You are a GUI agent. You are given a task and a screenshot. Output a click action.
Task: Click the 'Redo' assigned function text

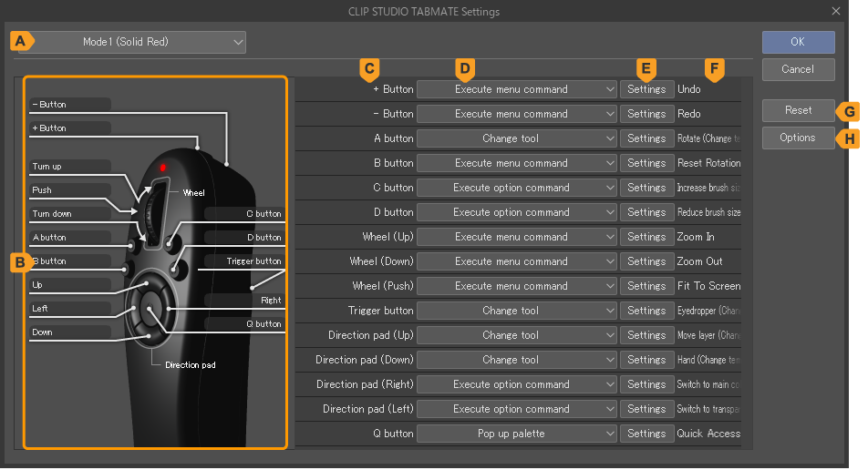coord(688,114)
